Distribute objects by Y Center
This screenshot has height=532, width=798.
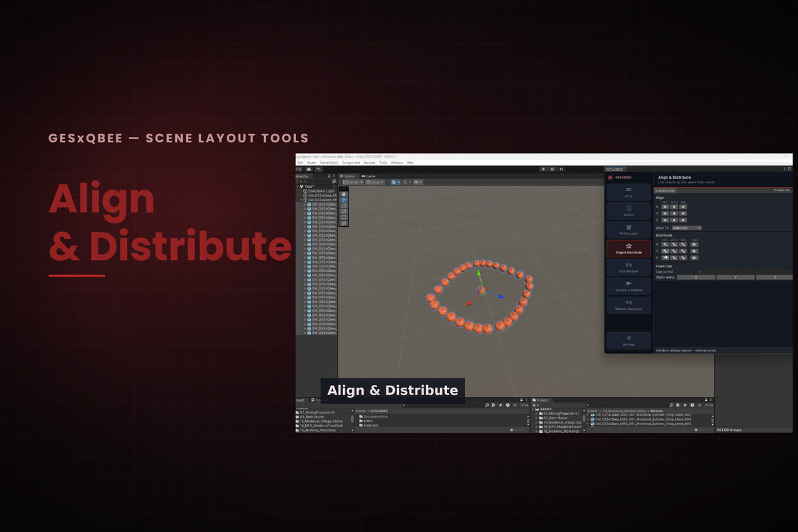674,251
